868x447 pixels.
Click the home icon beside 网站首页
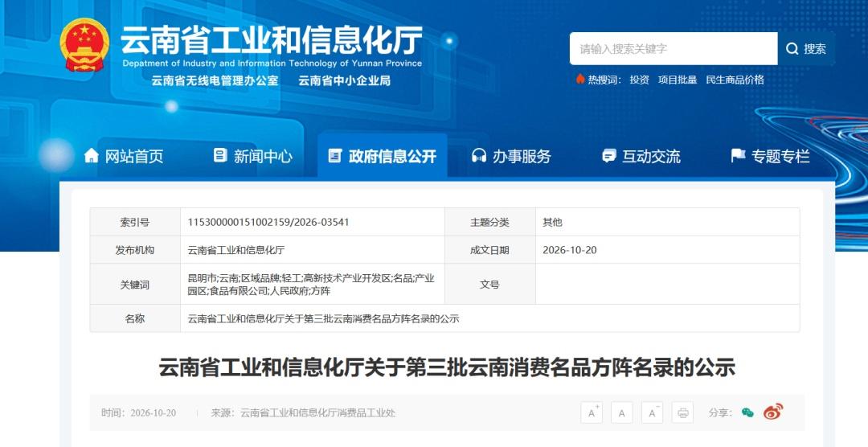click(x=92, y=156)
